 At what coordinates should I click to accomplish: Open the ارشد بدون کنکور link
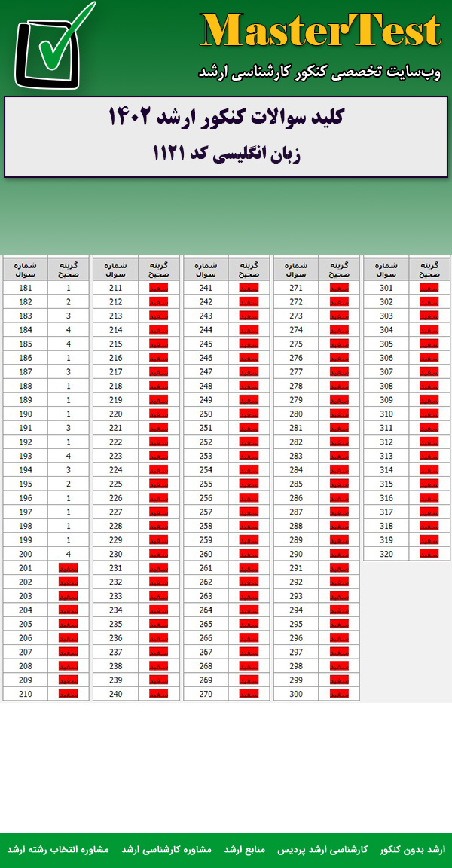click(412, 849)
